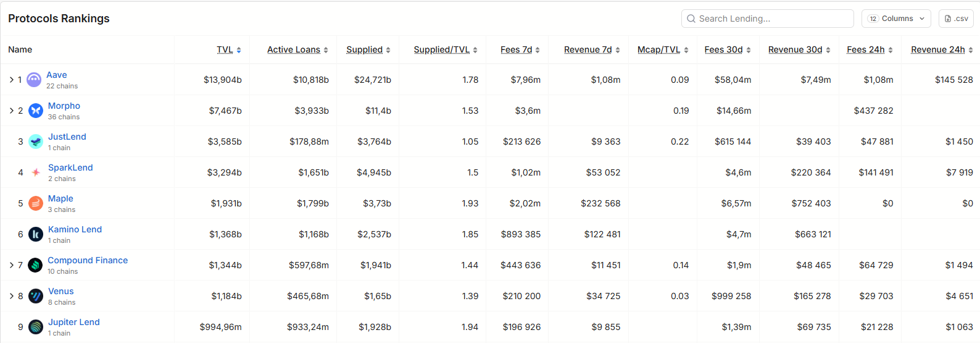Click the Compound Finance logo icon

[35, 265]
